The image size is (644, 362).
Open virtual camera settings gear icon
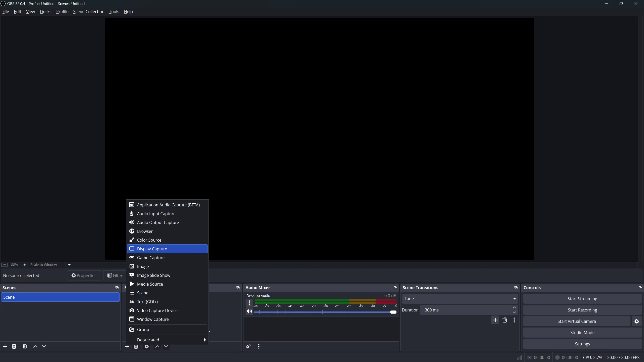tap(637, 321)
